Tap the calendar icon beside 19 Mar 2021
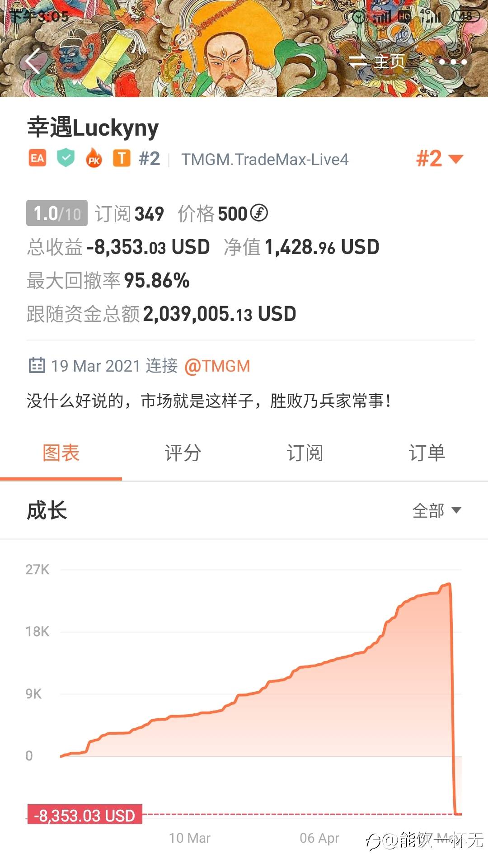Viewport: 488px width, 868px height. click(37, 365)
